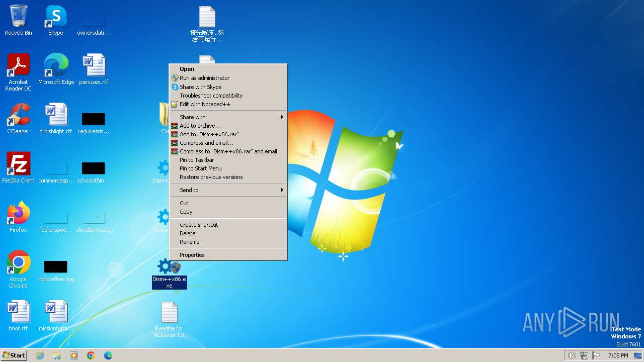This screenshot has height=362, width=644.
Task: Choose Run as administrator
Action: coord(228,78)
